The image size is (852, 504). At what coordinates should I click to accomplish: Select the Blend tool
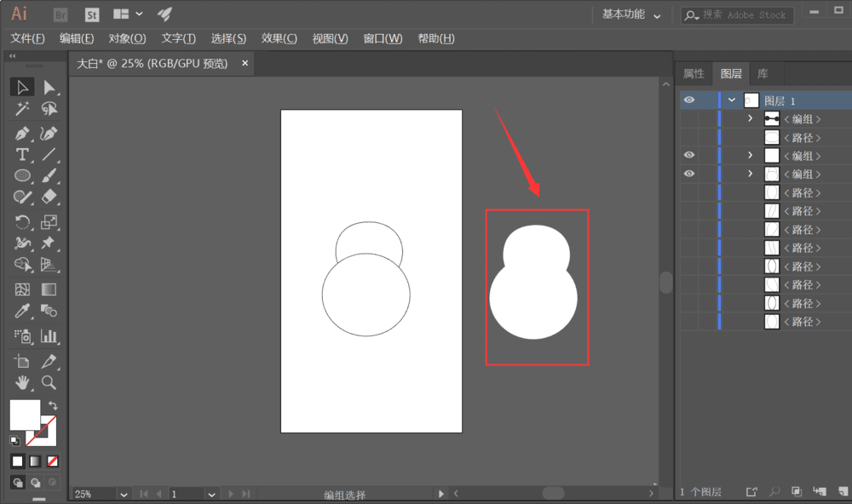click(x=49, y=311)
